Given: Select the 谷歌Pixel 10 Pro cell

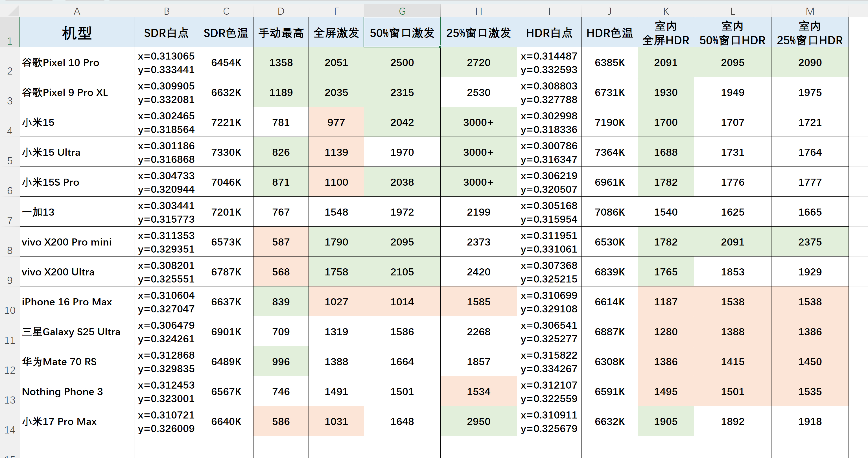Looking at the screenshot, I should pos(77,62).
